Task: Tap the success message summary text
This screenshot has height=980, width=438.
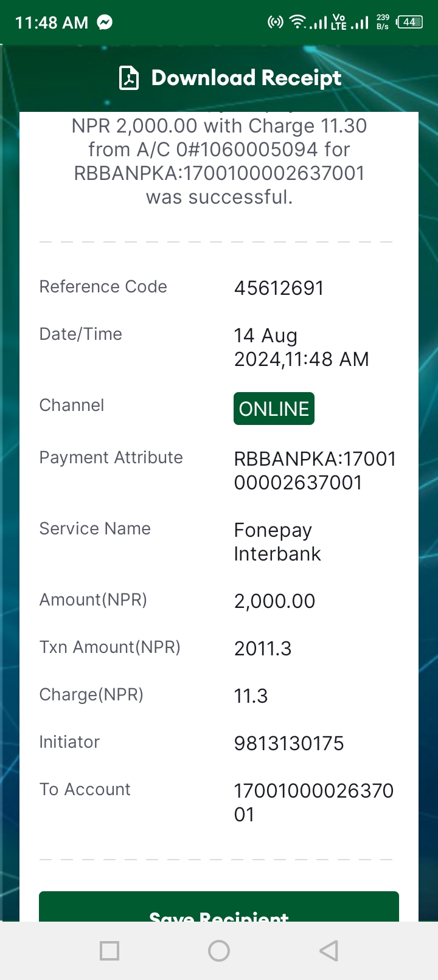Action: (x=219, y=161)
